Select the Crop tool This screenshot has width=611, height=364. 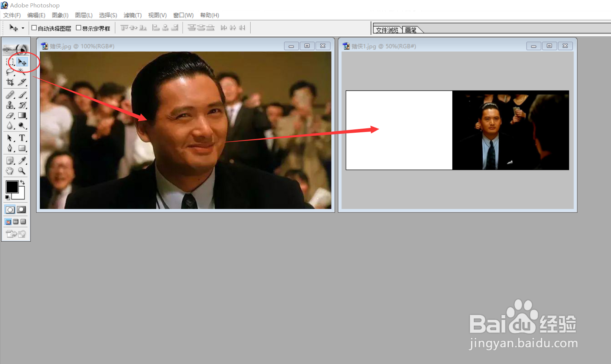click(10, 82)
